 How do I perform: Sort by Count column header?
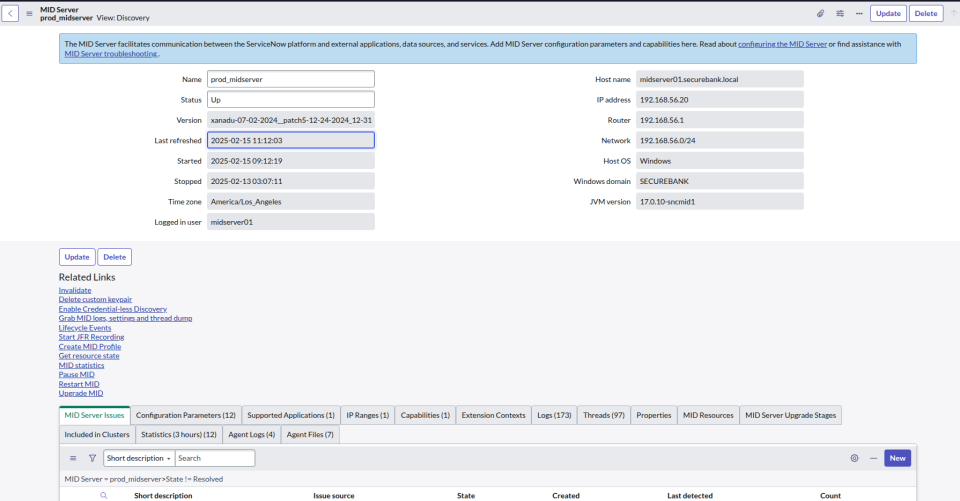point(830,495)
